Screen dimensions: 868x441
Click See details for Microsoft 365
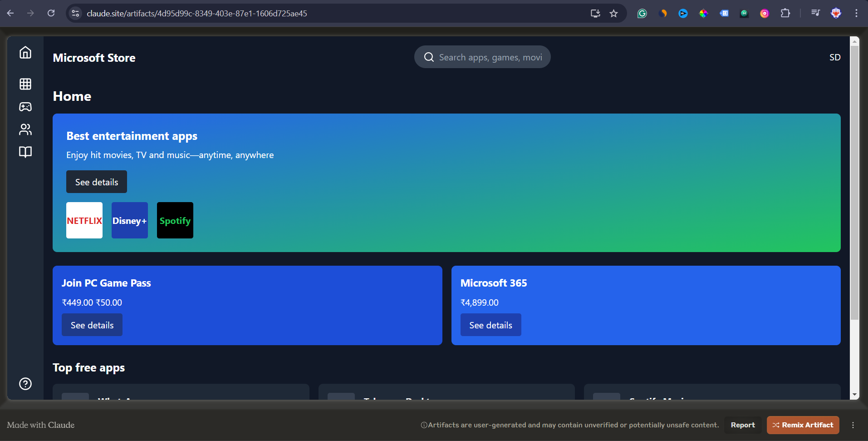[490, 325]
